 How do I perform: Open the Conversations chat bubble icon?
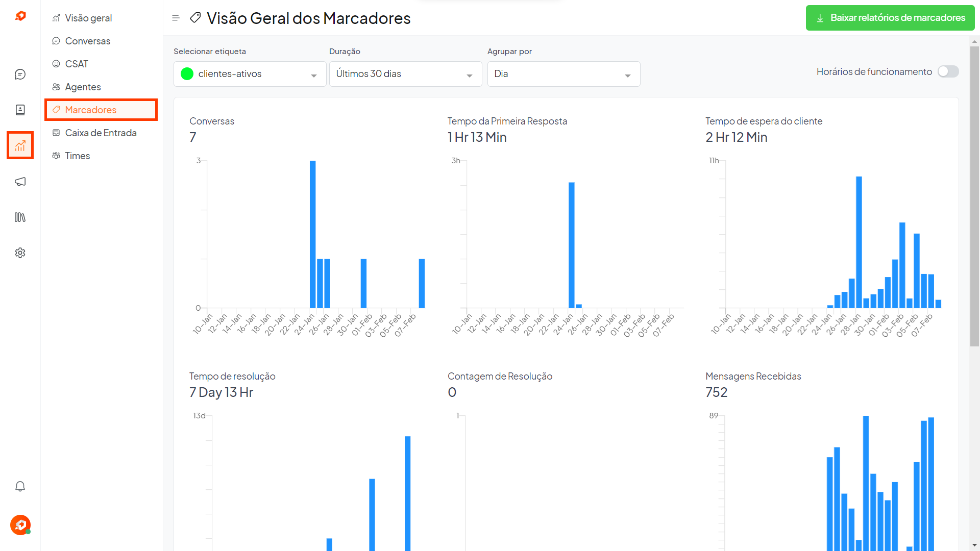[20, 74]
